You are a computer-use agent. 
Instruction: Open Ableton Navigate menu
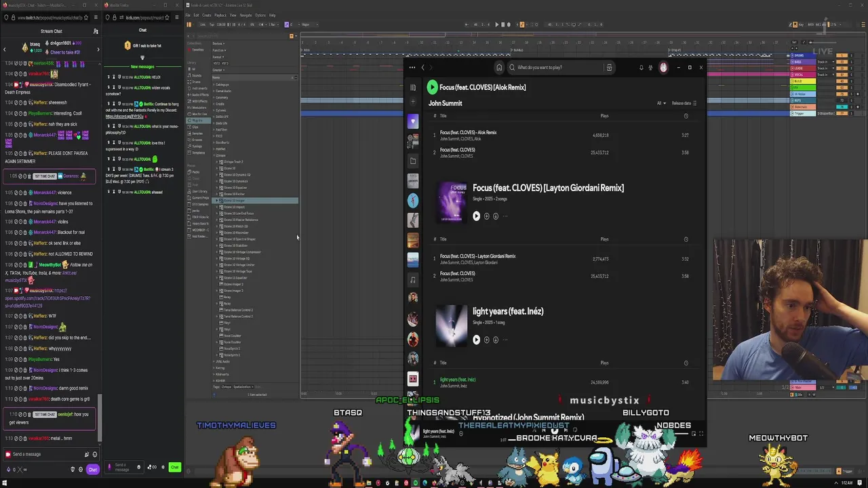(x=245, y=15)
